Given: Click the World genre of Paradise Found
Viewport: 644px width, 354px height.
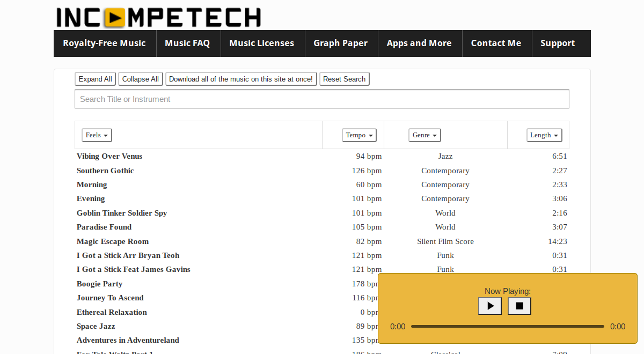Looking at the screenshot, I should (445, 227).
